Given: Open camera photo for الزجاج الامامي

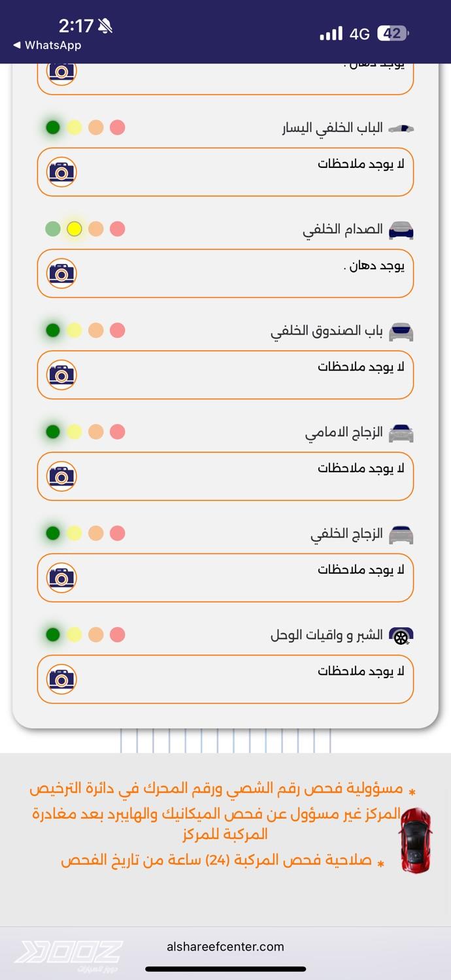Looking at the screenshot, I should pos(61,476).
